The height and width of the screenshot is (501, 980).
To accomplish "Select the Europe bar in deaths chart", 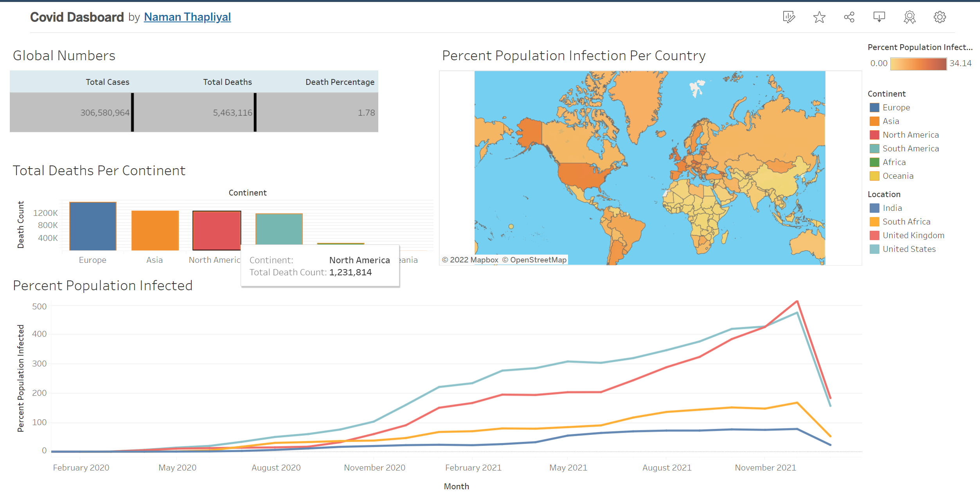I will pos(92,227).
